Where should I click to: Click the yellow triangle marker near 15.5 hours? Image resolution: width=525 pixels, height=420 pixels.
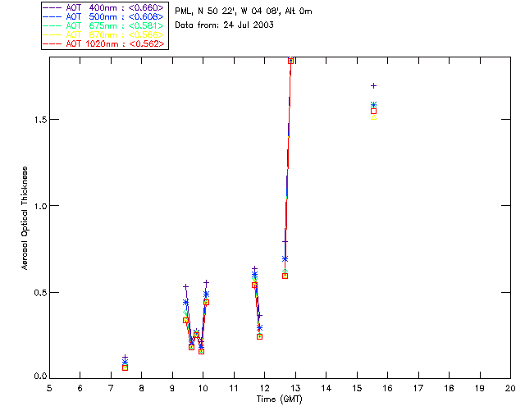click(x=374, y=117)
